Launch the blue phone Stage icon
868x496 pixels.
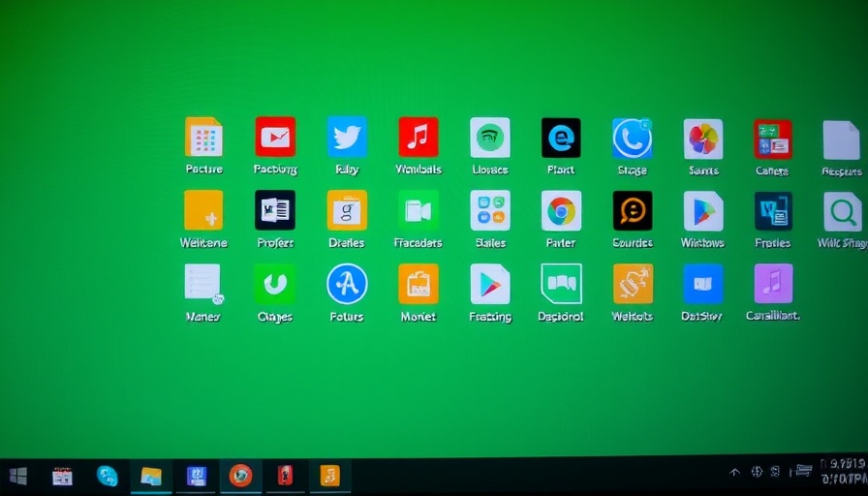tap(633, 139)
